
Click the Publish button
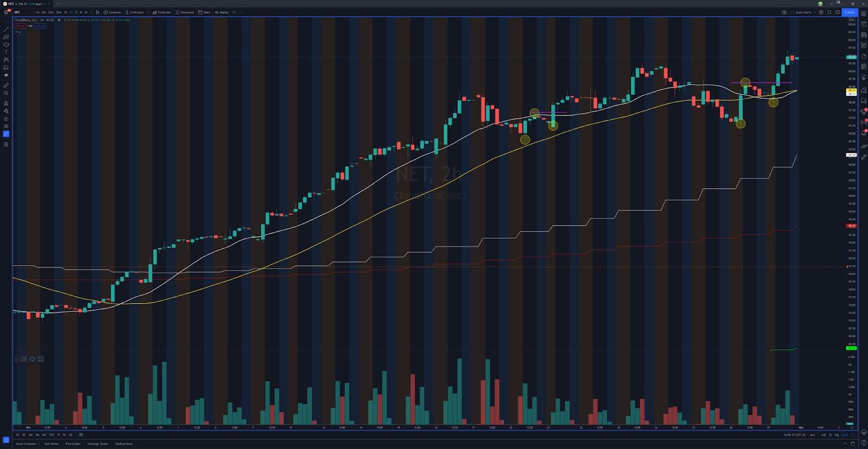click(x=850, y=12)
